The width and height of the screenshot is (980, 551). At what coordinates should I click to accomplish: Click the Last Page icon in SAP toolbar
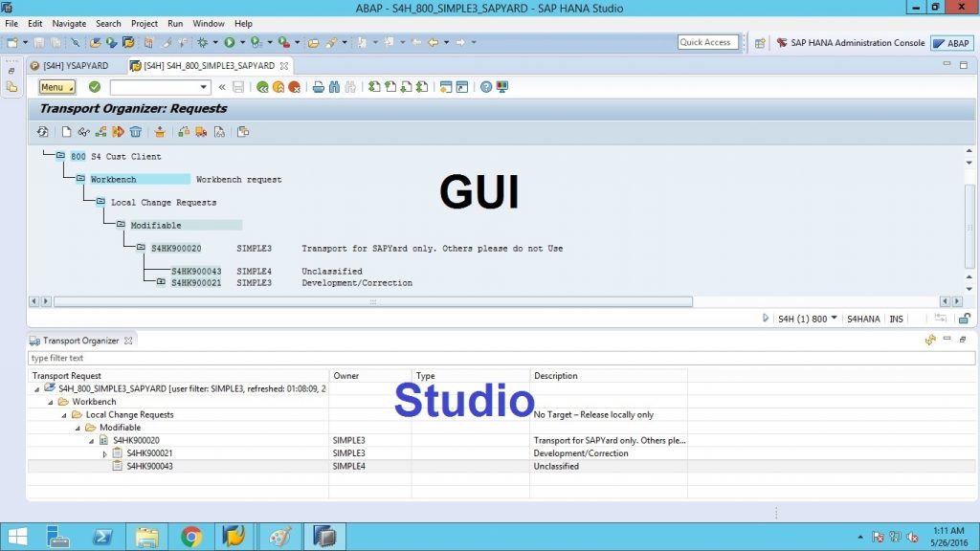point(422,87)
